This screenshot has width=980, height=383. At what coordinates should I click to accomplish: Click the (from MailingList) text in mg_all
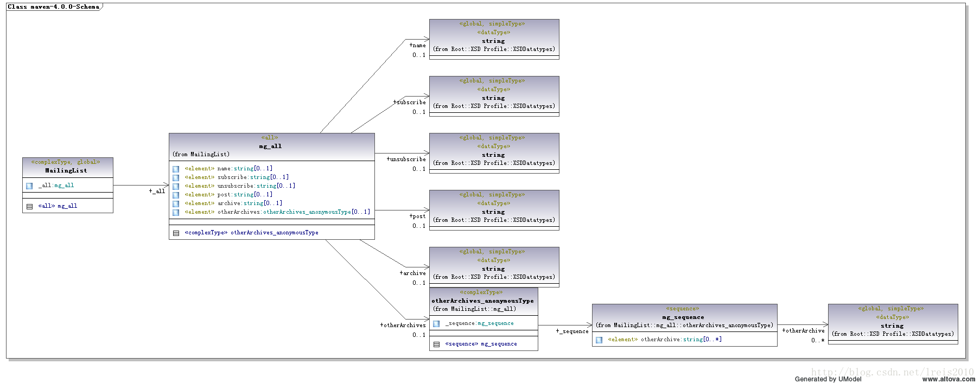(x=201, y=154)
